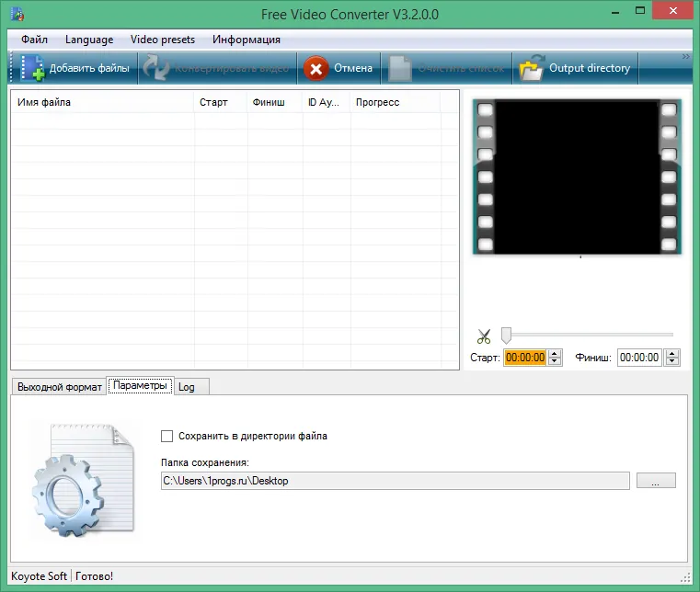Increase the Старт time with up arrow

pyautogui.click(x=555, y=354)
